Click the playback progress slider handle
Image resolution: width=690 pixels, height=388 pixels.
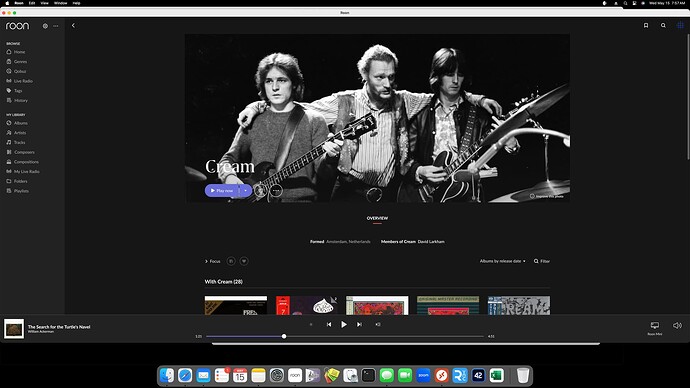pos(284,336)
